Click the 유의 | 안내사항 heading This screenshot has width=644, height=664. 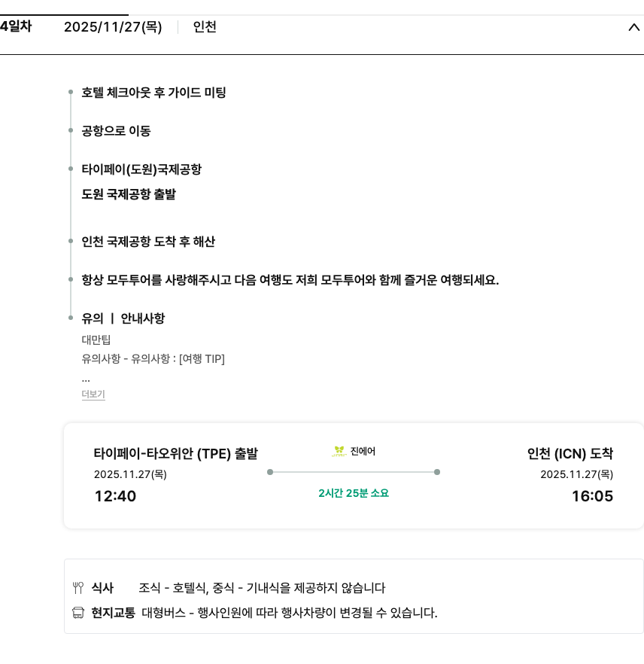(123, 318)
